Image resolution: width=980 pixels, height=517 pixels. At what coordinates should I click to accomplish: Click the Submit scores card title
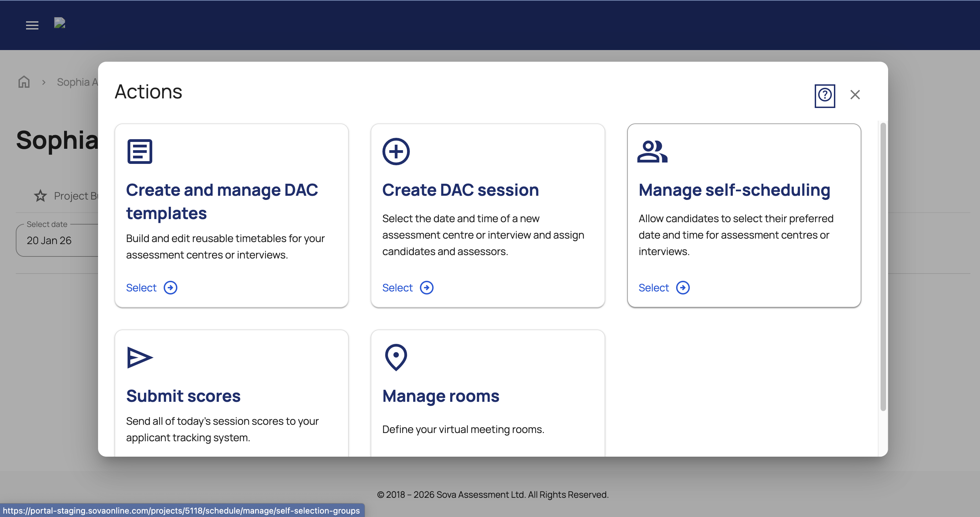pyautogui.click(x=183, y=396)
